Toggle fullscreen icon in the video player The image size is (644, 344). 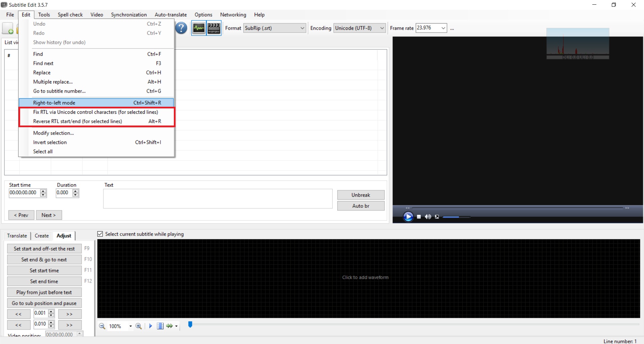pos(437,217)
